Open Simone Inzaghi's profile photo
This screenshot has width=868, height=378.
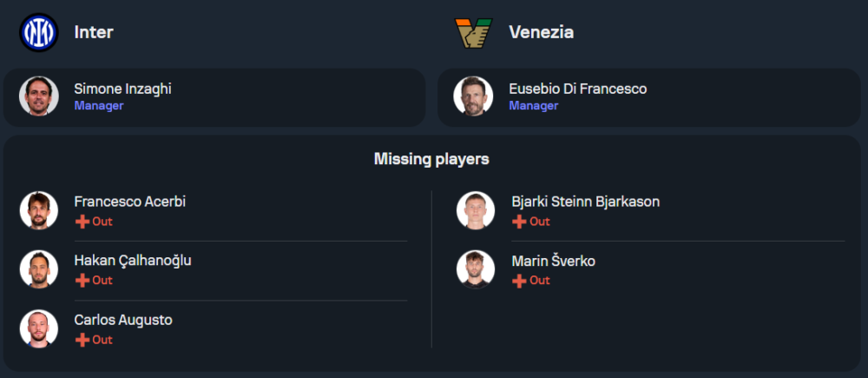point(38,96)
